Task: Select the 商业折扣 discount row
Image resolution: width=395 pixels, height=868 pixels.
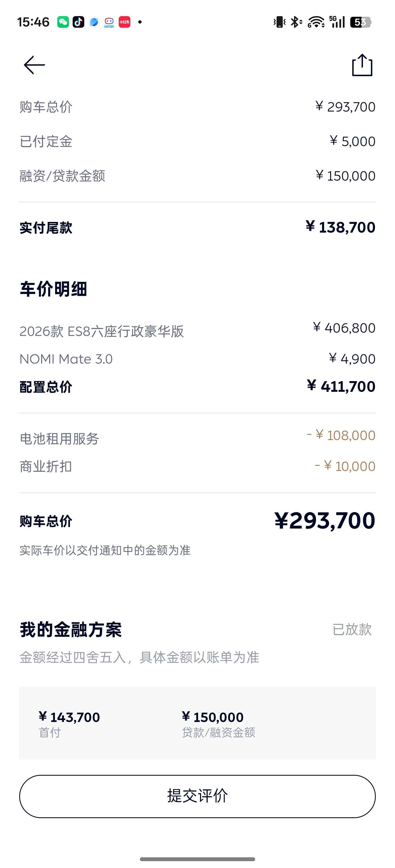Action: pyautogui.click(x=197, y=466)
